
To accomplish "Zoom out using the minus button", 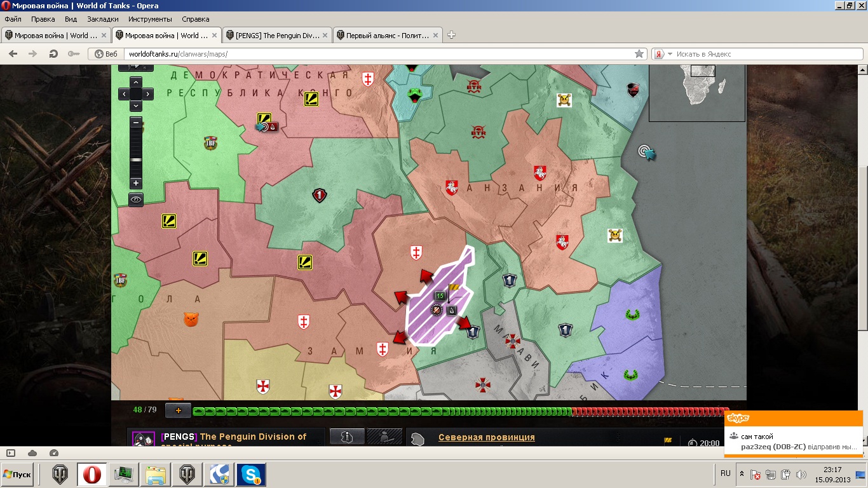I will [136, 122].
